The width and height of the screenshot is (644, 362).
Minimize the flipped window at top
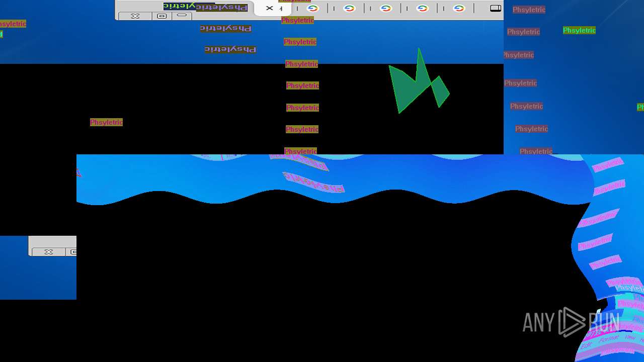(x=182, y=16)
